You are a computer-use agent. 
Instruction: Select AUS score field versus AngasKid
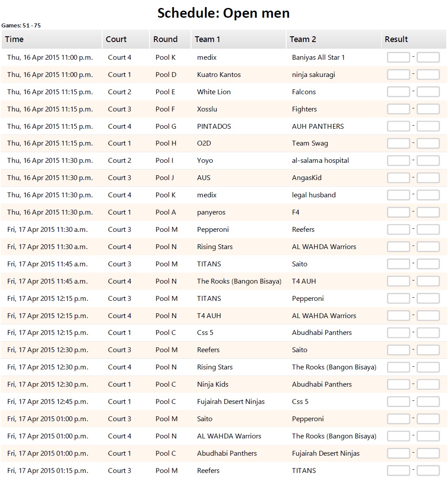pos(398,178)
